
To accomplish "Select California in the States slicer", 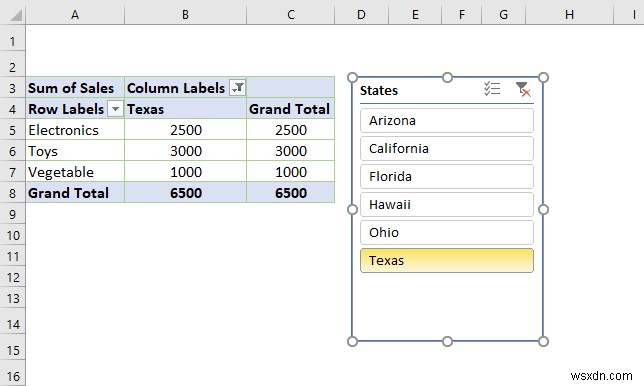I will pyautogui.click(x=447, y=148).
